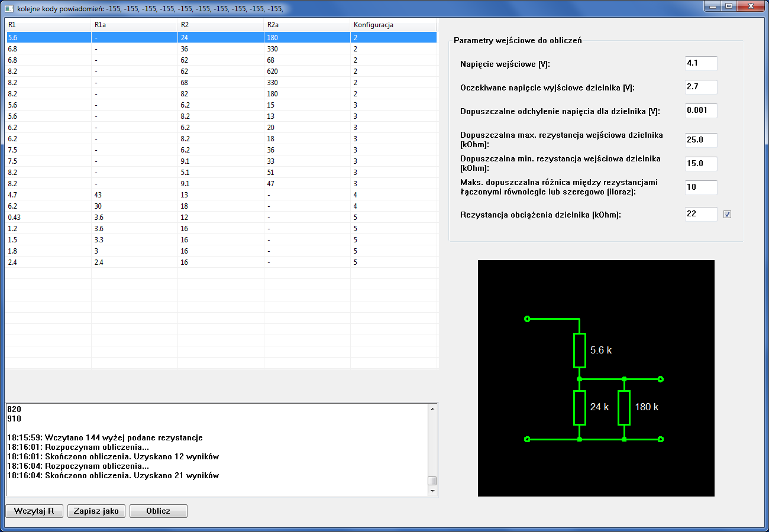Image resolution: width=769 pixels, height=532 pixels.
Task: Edit voltage deviation field 0.001
Action: [701, 111]
